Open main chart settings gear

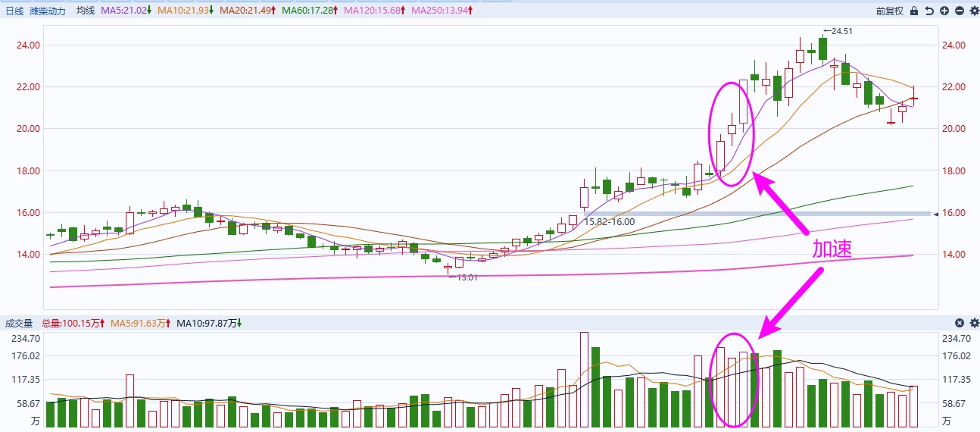pos(974,11)
